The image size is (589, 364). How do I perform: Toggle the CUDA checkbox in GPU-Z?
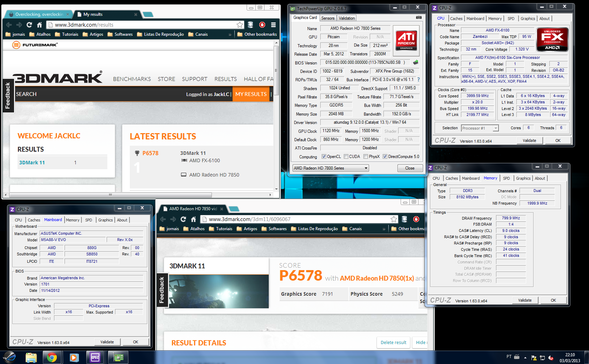(x=346, y=157)
